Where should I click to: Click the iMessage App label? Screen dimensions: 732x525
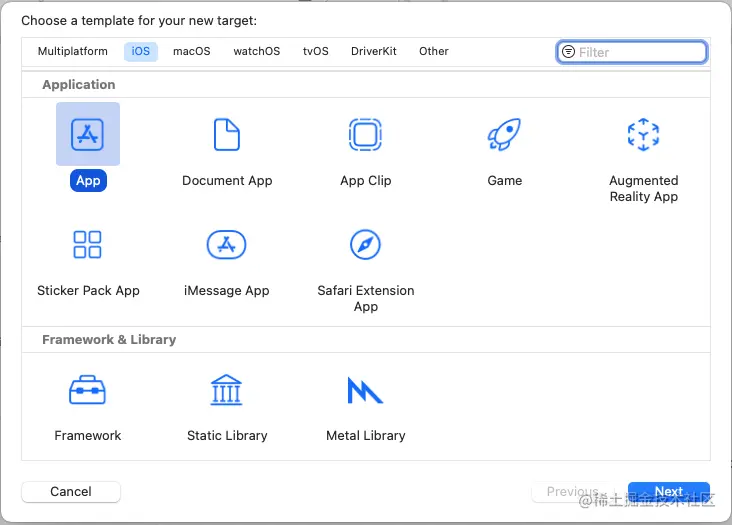pyautogui.click(x=226, y=291)
